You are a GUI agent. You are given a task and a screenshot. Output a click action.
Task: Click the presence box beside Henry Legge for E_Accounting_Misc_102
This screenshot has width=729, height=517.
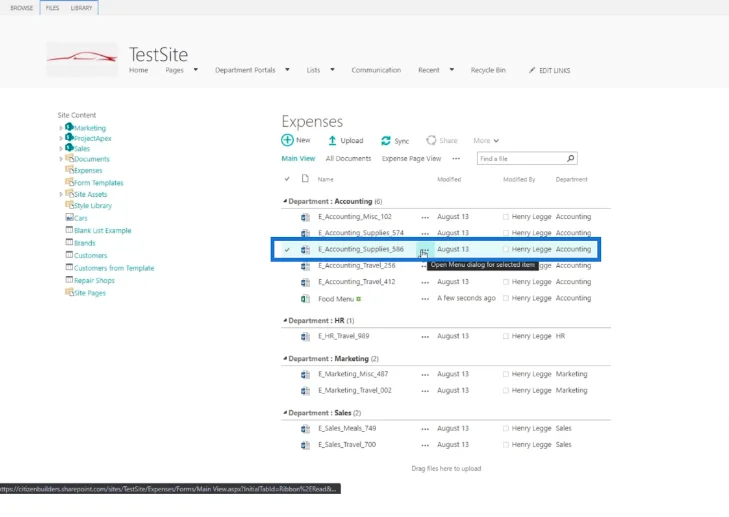point(505,217)
